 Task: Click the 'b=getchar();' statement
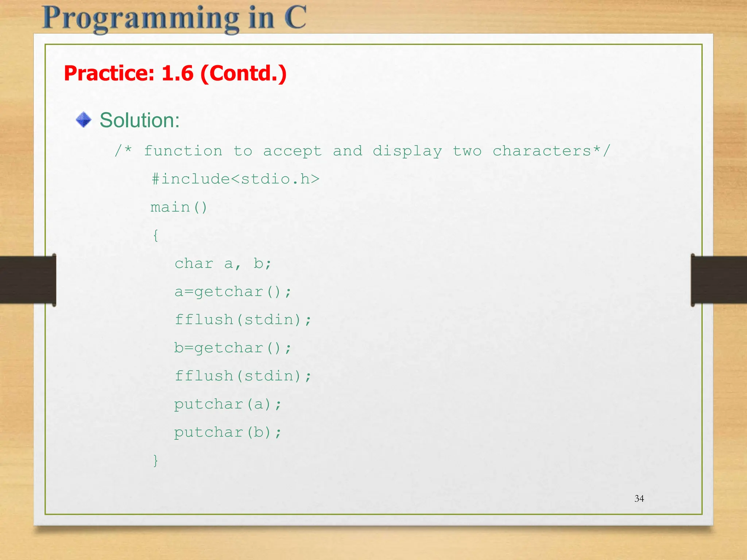233,348
